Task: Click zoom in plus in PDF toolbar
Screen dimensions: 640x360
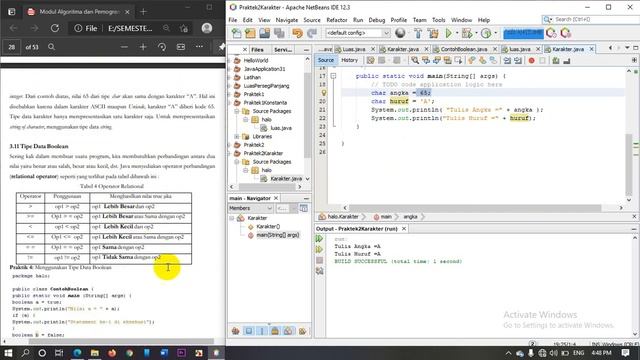Action: (x=143, y=47)
